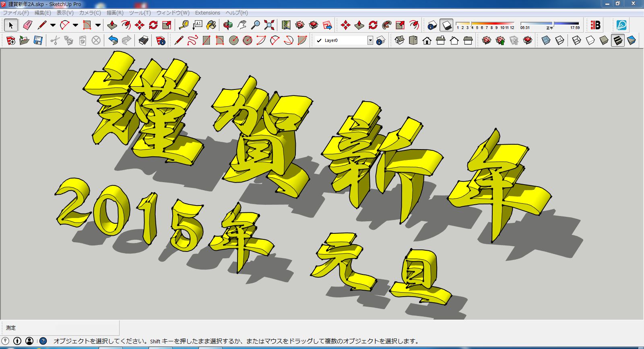Pick the Pie drawing tool
This screenshot has height=349, width=644.
tap(302, 40)
